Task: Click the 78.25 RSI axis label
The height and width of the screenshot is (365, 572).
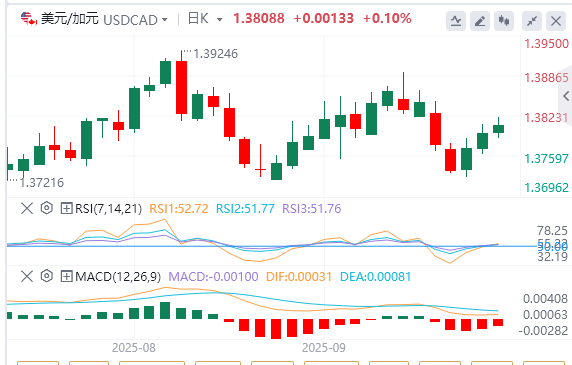Action: 552,231
